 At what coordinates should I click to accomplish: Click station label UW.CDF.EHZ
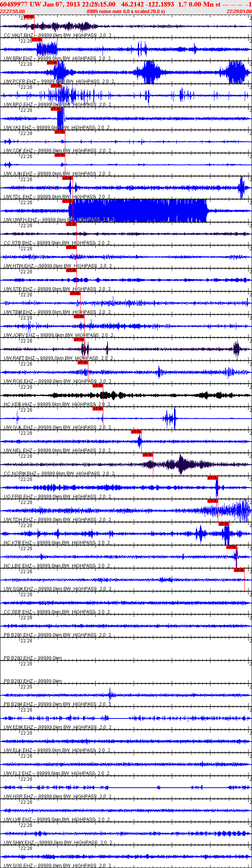coord(18,151)
